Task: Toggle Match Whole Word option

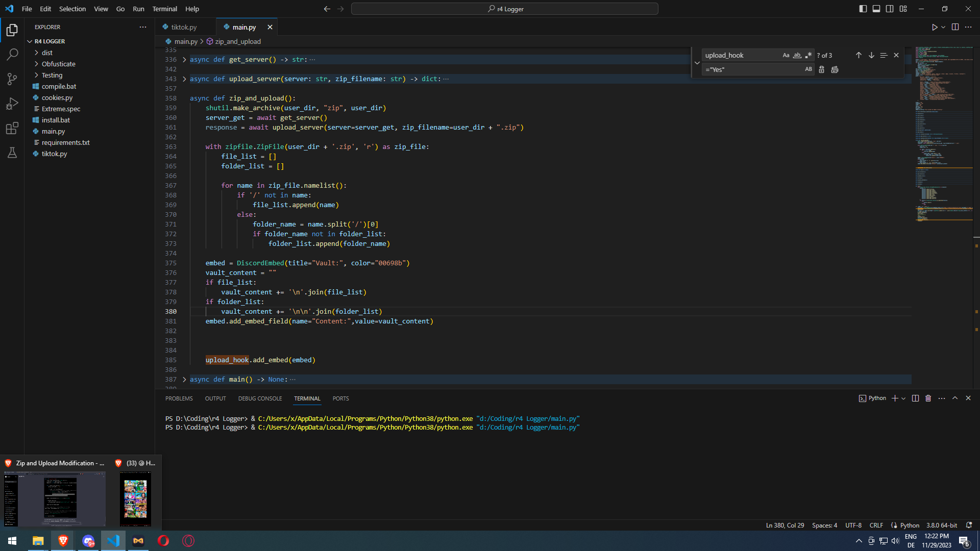Action: (797, 55)
